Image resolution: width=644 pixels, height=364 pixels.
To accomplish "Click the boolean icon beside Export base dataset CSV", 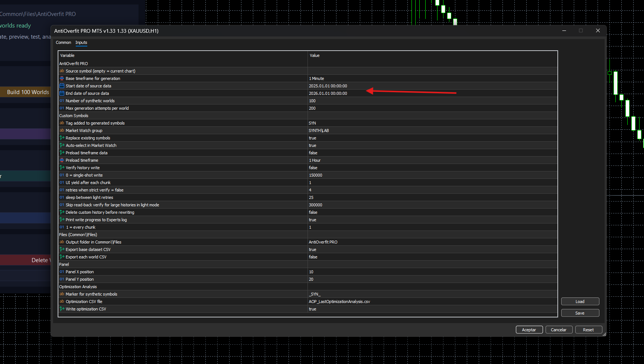I will pos(62,249).
